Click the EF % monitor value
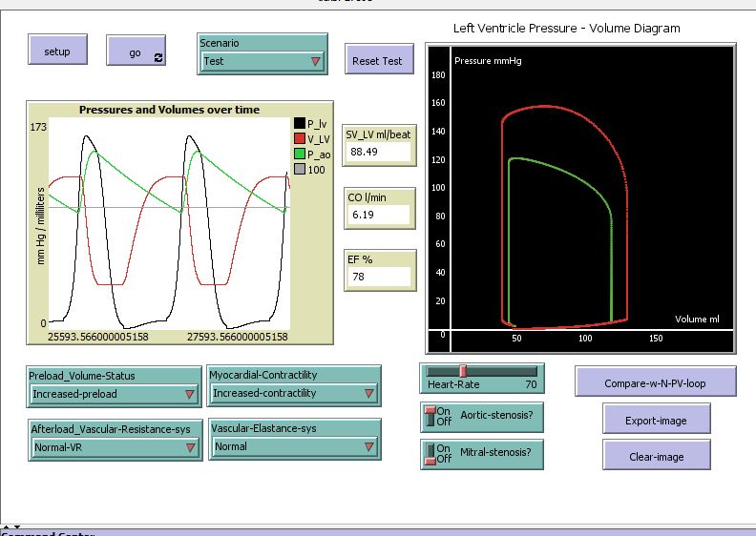756x536 pixels. click(x=379, y=276)
